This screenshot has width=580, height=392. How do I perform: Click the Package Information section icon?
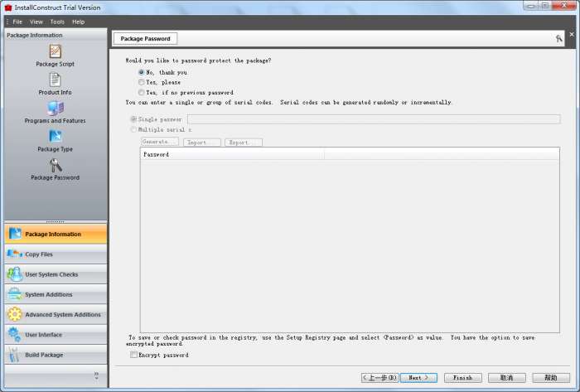click(15, 234)
